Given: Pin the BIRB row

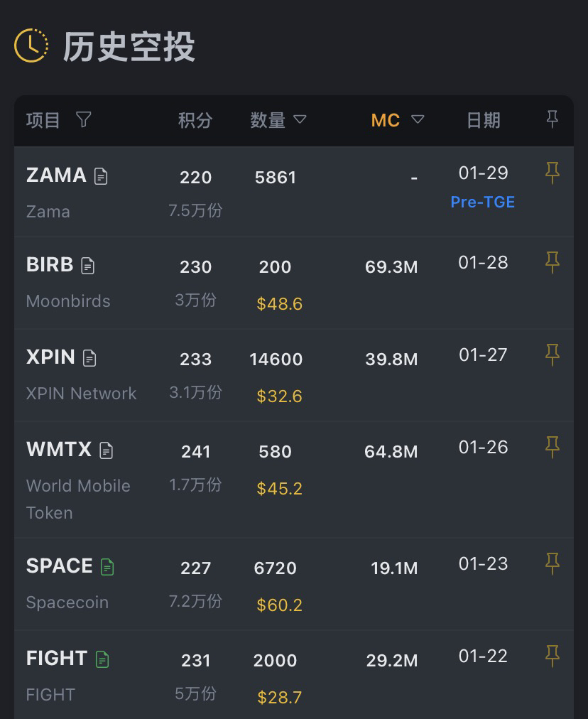Looking at the screenshot, I should click(552, 263).
